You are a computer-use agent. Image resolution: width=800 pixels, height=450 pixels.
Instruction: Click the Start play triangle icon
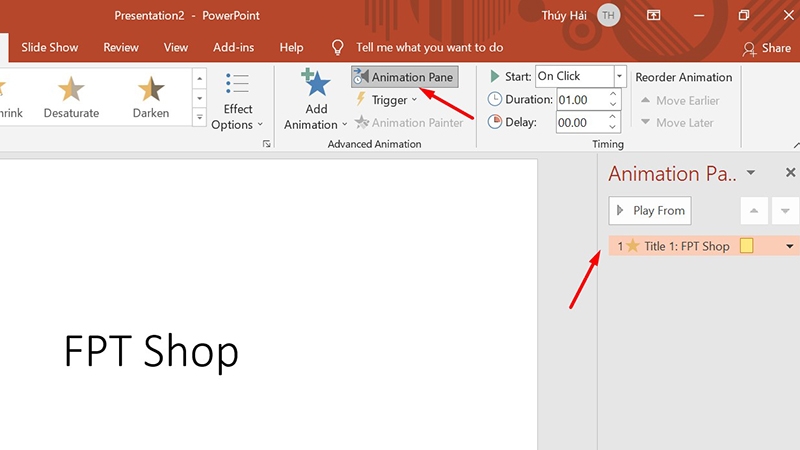tap(494, 77)
